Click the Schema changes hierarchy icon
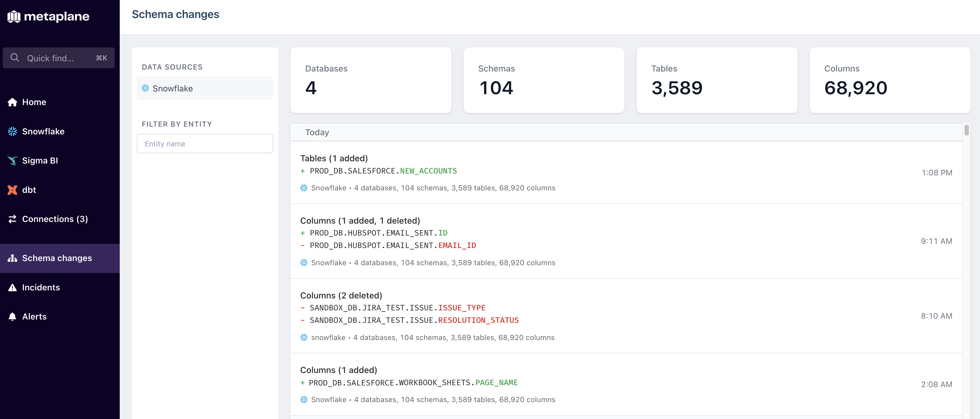Viewport: 980px width, 419px height. coord(12,258)
